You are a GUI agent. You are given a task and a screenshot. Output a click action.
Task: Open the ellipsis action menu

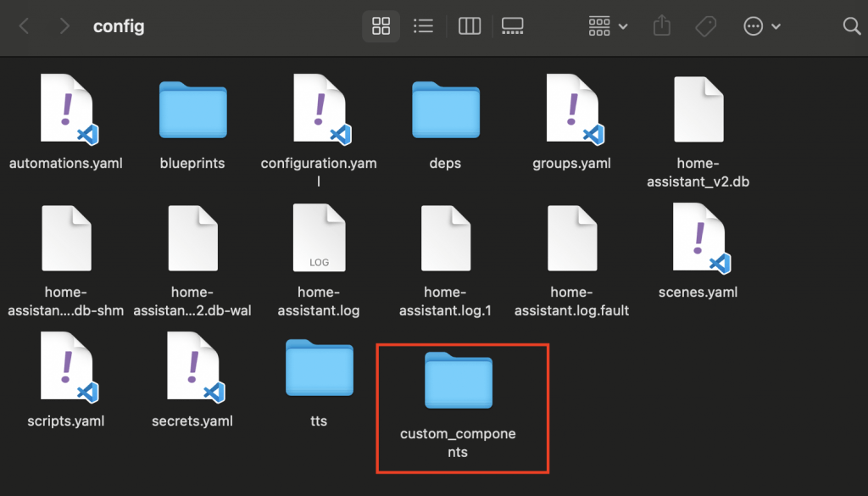point(762,26)
